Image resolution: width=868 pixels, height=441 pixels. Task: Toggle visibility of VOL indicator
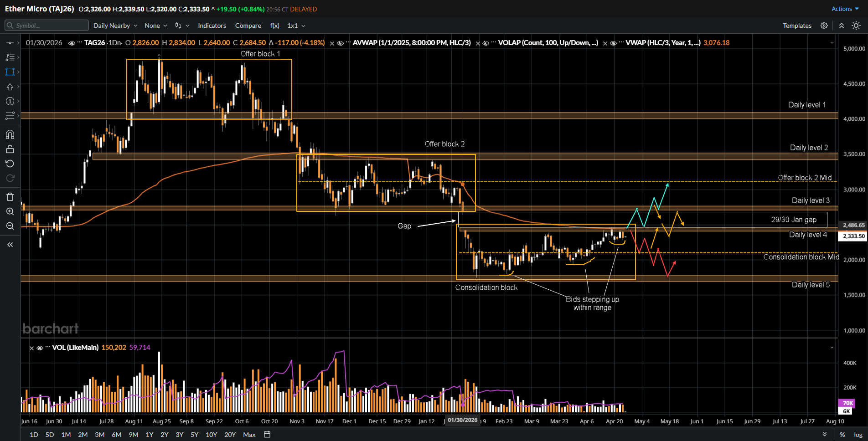pos(40,348)
